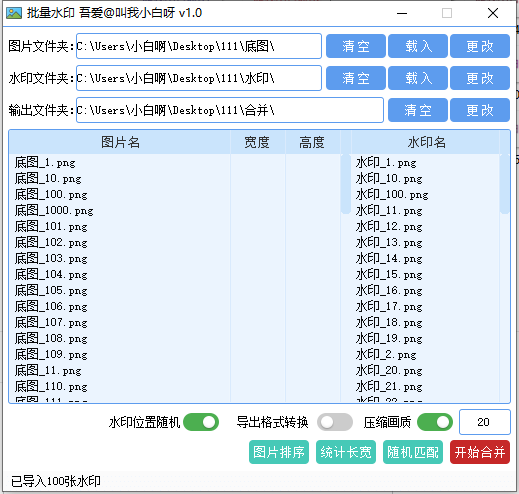The image size is (519, 494).
Task: Select 底图_103.png in the image list
Action: pos(120,259)
